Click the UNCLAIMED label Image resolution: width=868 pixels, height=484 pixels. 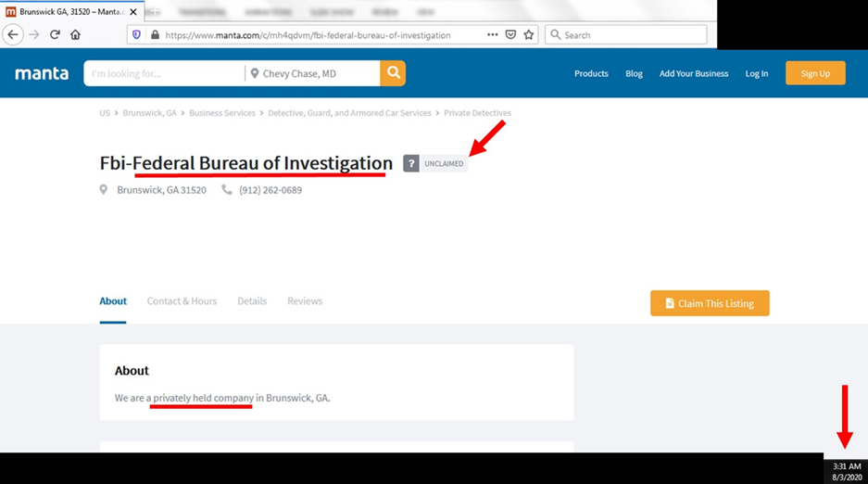[x=444, y=164]
